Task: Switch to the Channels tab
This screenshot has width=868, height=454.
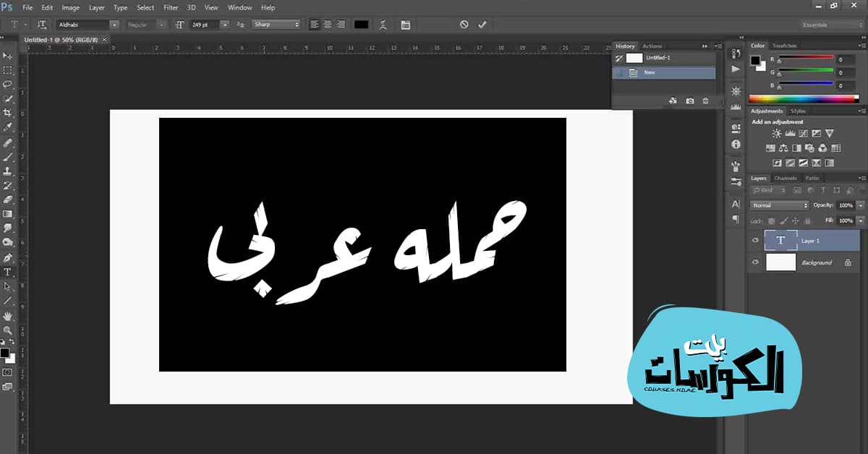Action: [786, 178]
